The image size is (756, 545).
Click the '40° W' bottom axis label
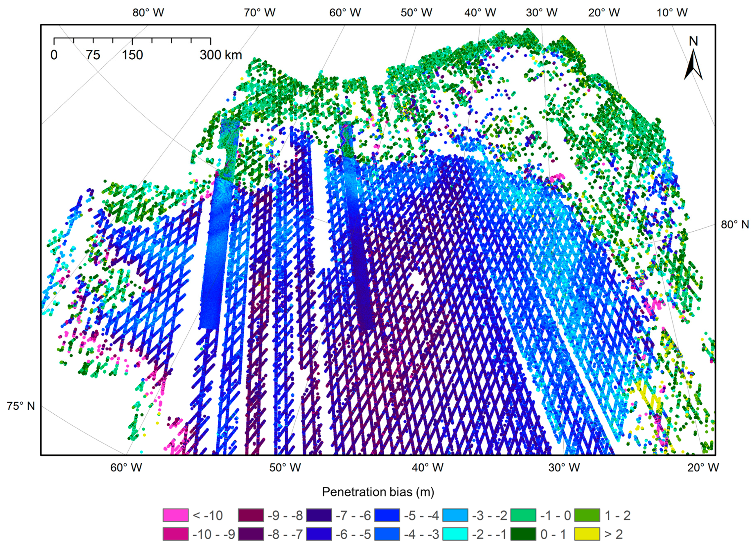tap(428, 468)
